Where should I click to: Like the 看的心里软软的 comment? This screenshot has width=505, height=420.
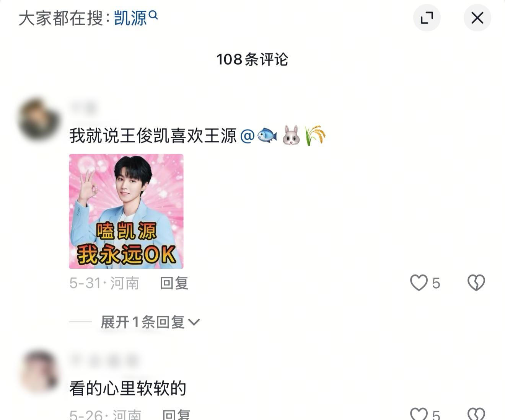coord(419,413)
